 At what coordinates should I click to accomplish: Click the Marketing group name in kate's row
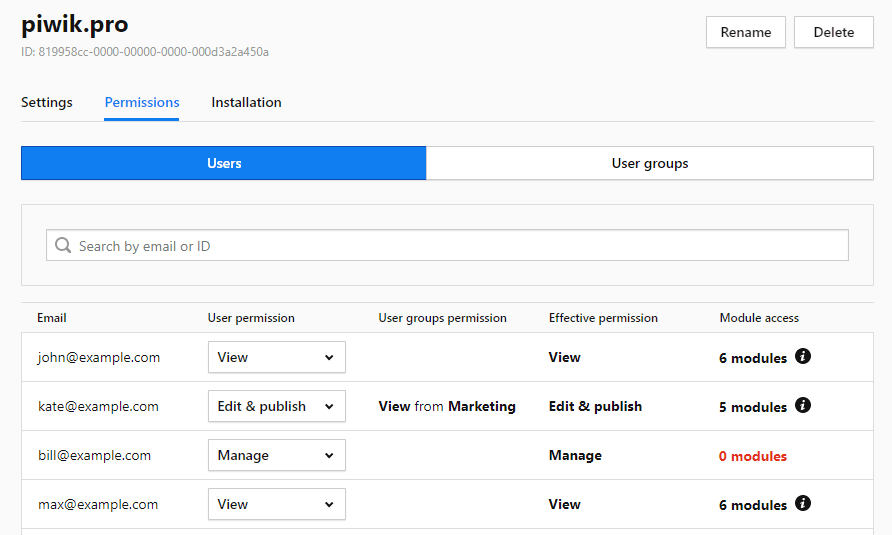pos(482,406)
